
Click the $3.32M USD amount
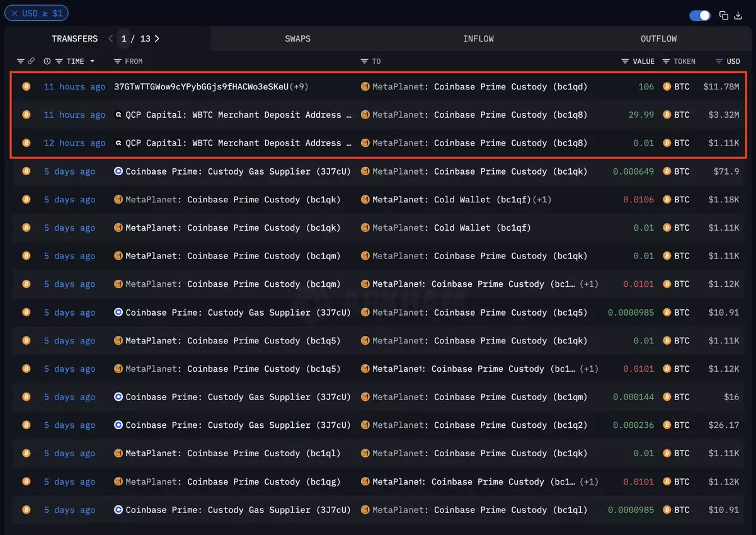pyautogui.click(x=724, y=115)
